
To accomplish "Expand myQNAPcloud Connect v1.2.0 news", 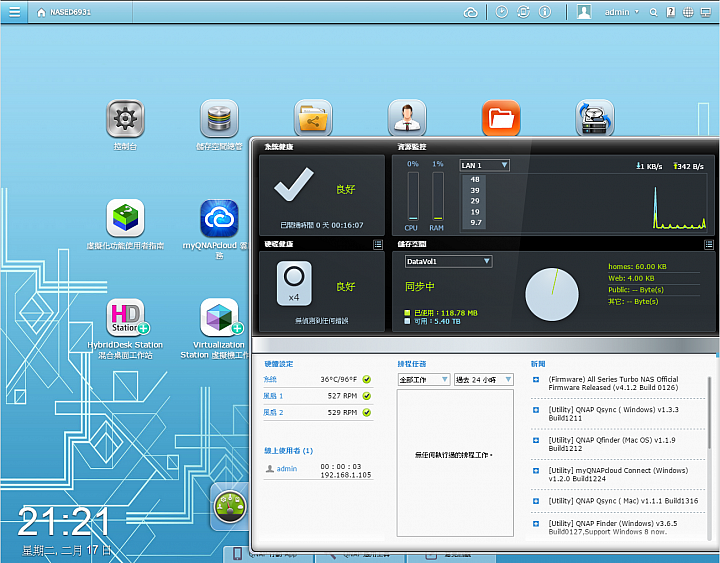I will coord(536,471).
